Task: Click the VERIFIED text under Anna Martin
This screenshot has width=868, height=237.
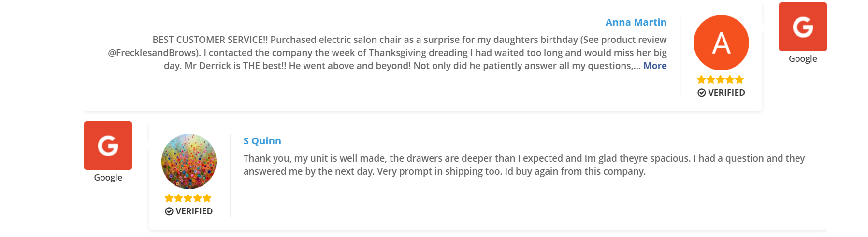Action: click(726, 93)
